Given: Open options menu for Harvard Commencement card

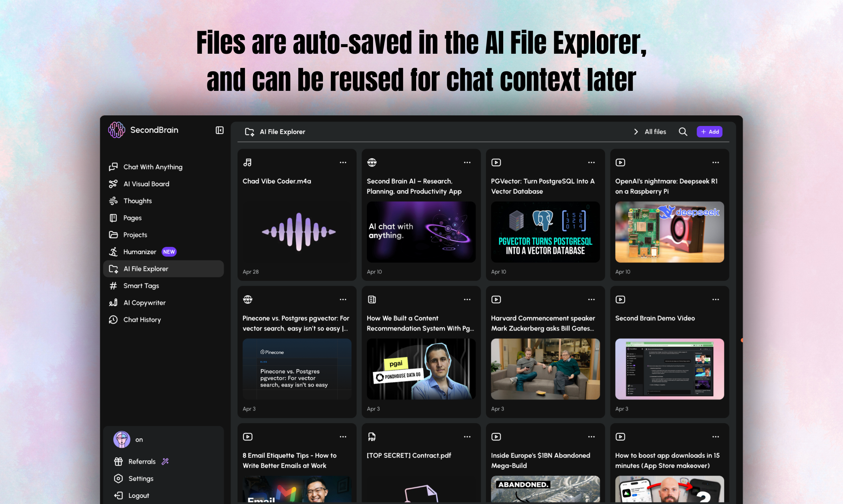Looking at the screenshot, I should tap(591, 299).
